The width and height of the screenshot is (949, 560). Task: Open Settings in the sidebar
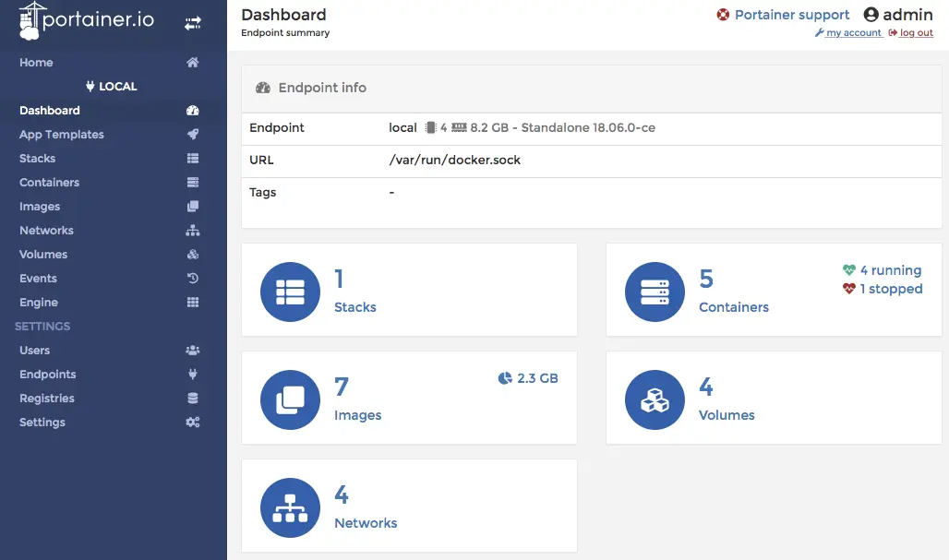[42, 423]
